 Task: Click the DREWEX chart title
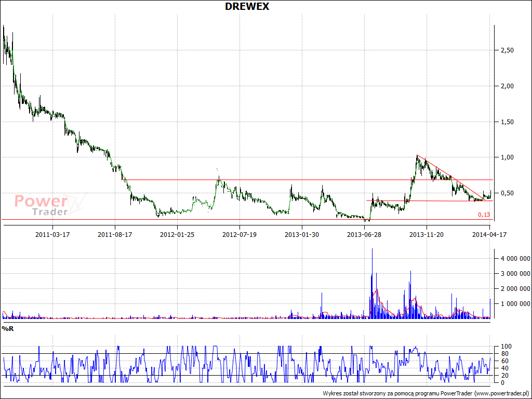coord(247,6)
